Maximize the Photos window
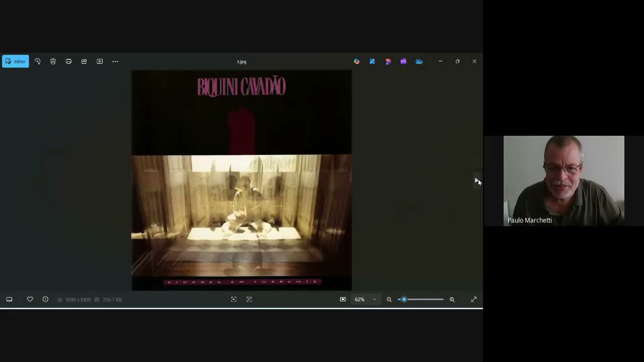This screenshot has height=362, width=644. 457,61
